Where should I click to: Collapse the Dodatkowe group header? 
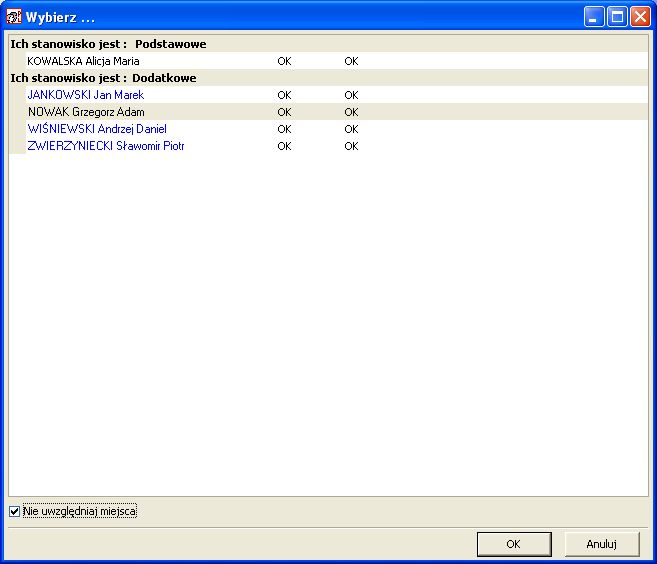[103, 78]
